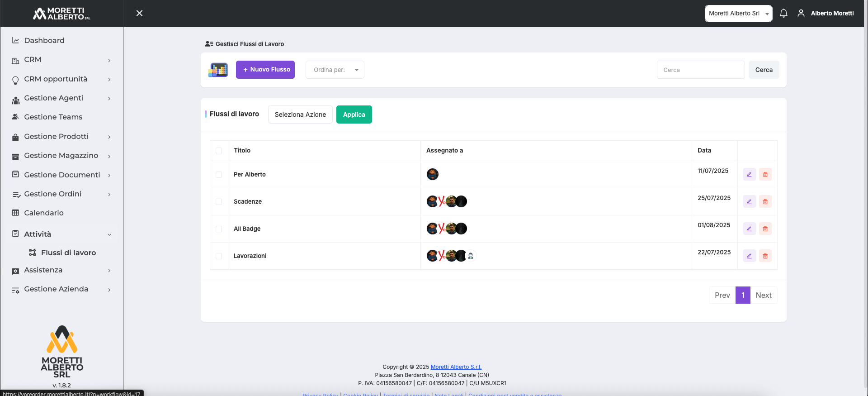
Task: Click the user profile icon in header
Action: point(801,14)
